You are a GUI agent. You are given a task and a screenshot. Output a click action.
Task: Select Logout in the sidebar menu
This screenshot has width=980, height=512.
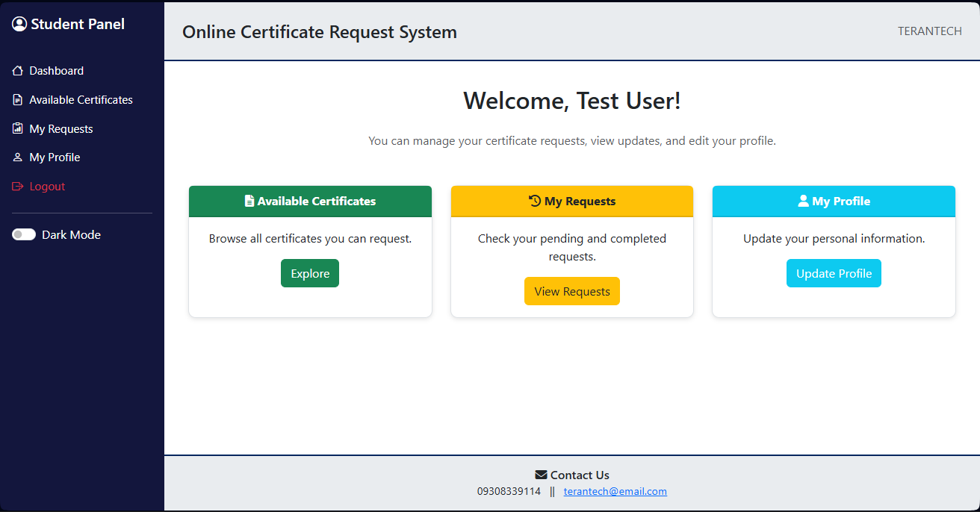[x=46, y=186]
